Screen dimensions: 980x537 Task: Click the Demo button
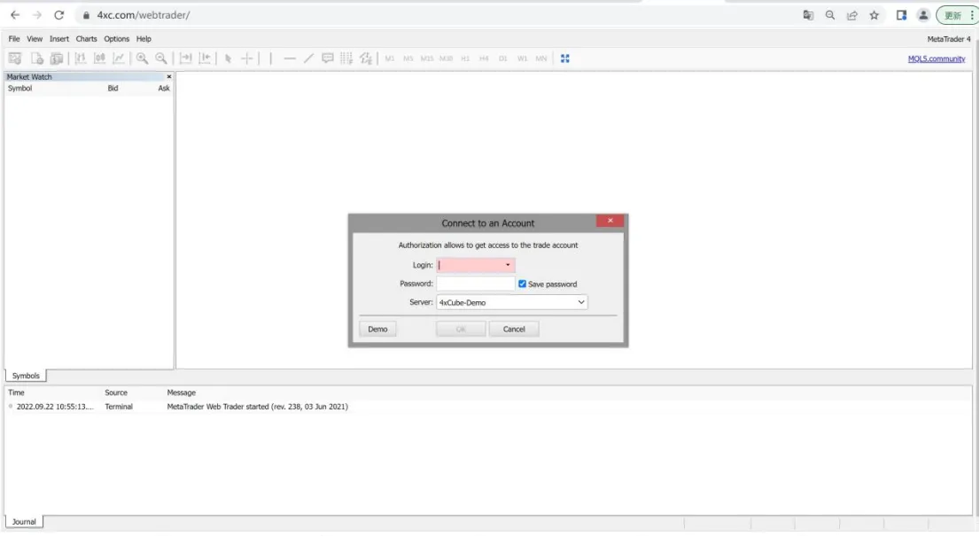point(377,329)
